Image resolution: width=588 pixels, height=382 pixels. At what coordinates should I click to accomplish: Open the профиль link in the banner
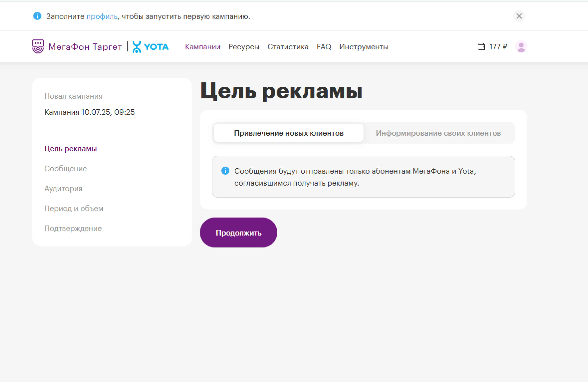coord(102,17)
